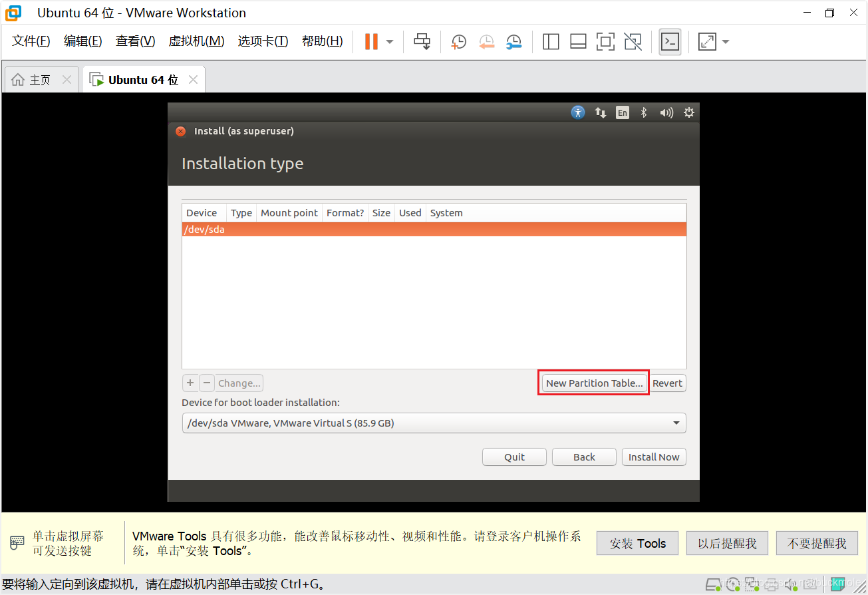Screen dimensions: 868x595
Task: Send Ctrl+Alt+Del to the virtual machine
Action: [x=422, y=41]
